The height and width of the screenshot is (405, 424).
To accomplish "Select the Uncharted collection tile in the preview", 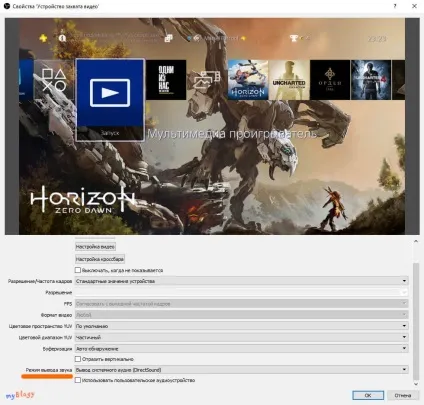I will [289, 80].
